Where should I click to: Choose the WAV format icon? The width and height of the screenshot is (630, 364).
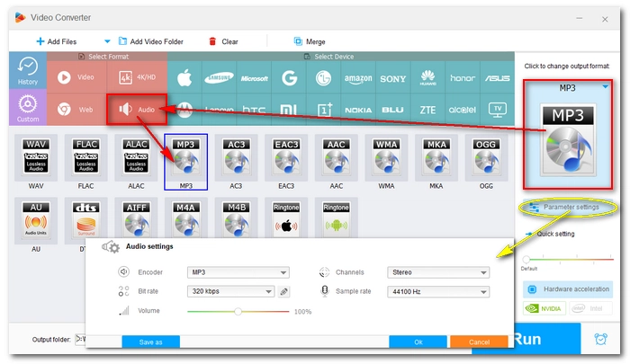tap(35, 158)
